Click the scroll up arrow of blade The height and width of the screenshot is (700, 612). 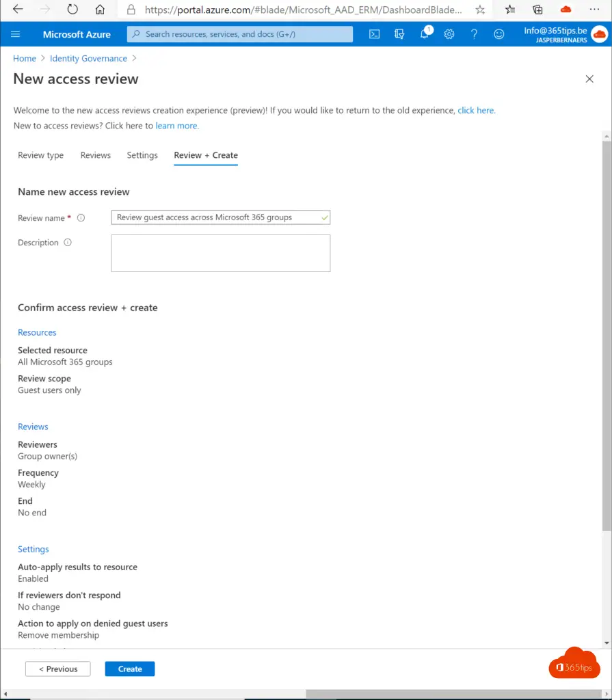point(607,137)
